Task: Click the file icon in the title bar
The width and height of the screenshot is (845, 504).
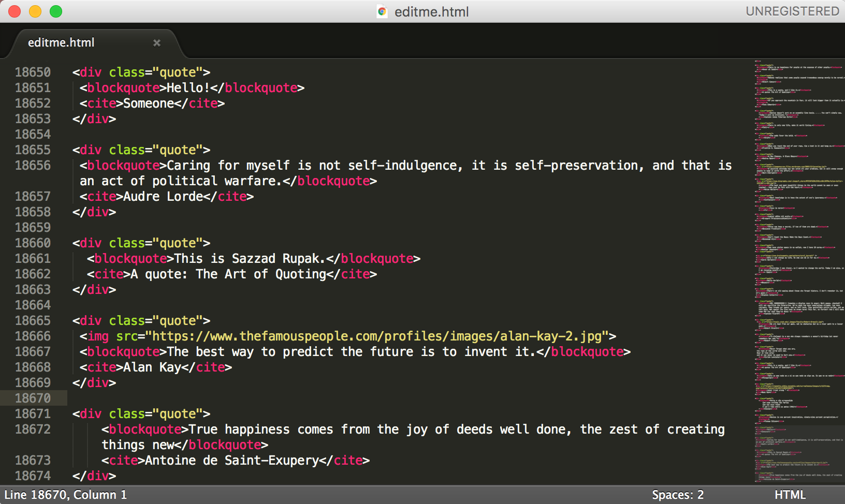Action: pyautogui.click(x=382, y=11)
